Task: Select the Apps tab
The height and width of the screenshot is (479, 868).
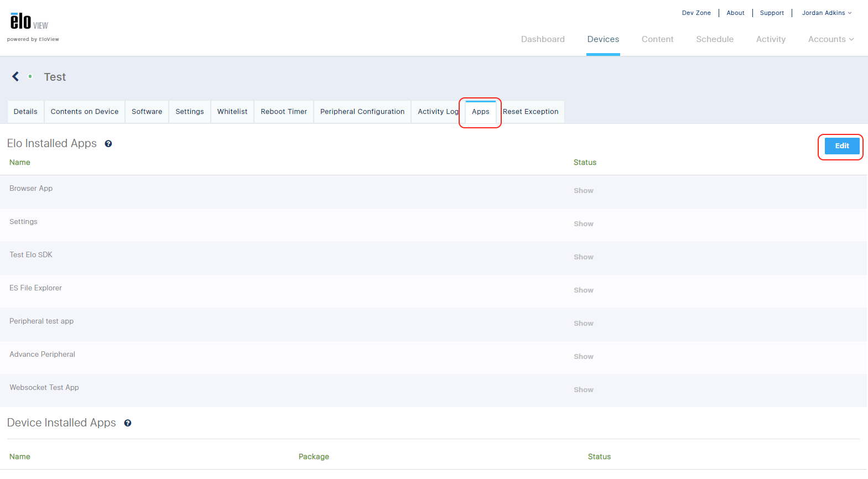Action: 481,112
